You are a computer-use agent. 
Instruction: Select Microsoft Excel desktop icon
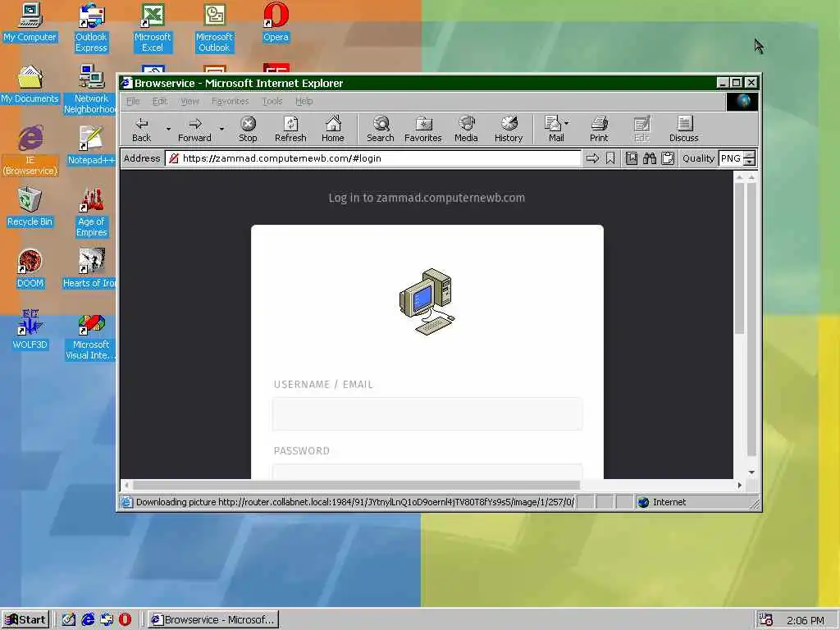pyautogui.click(x=153, y=28)
